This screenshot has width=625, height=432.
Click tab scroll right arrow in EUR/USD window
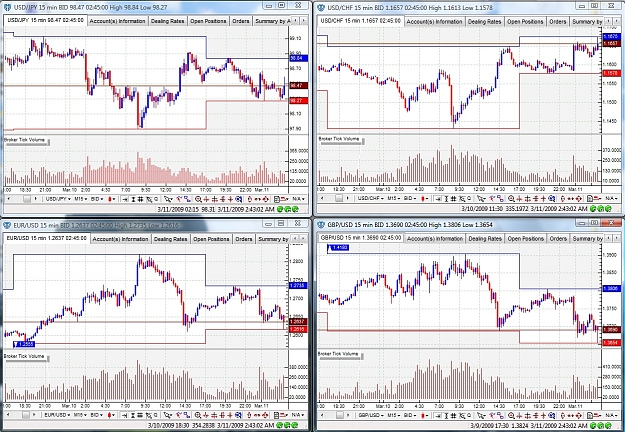pos(303,239)
